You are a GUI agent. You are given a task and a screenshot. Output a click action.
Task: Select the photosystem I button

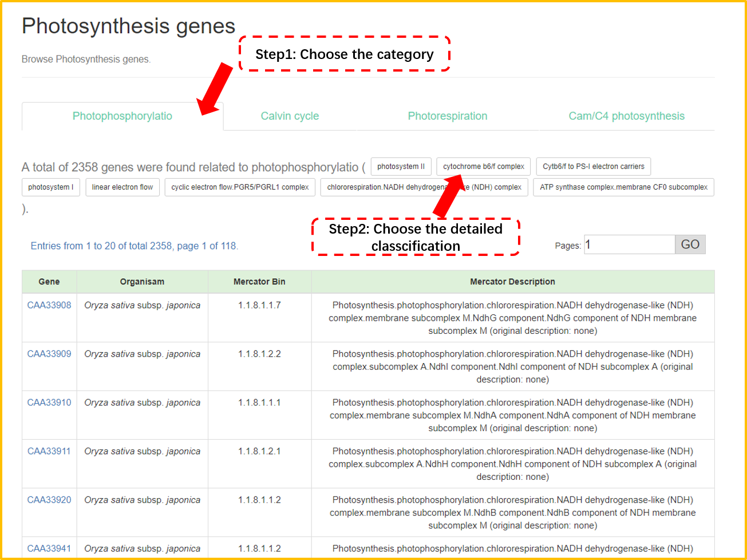coord(50,187)
